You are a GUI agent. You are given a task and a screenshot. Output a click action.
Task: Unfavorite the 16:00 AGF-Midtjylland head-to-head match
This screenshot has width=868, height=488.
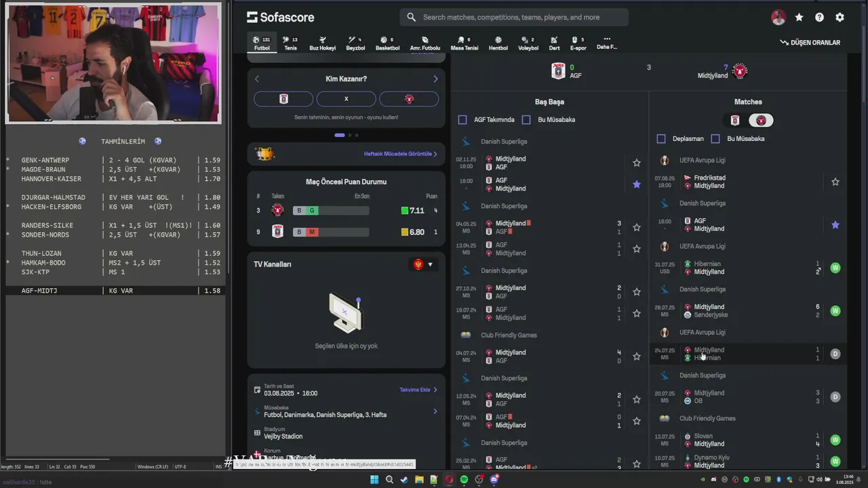(x=637, y=184)
